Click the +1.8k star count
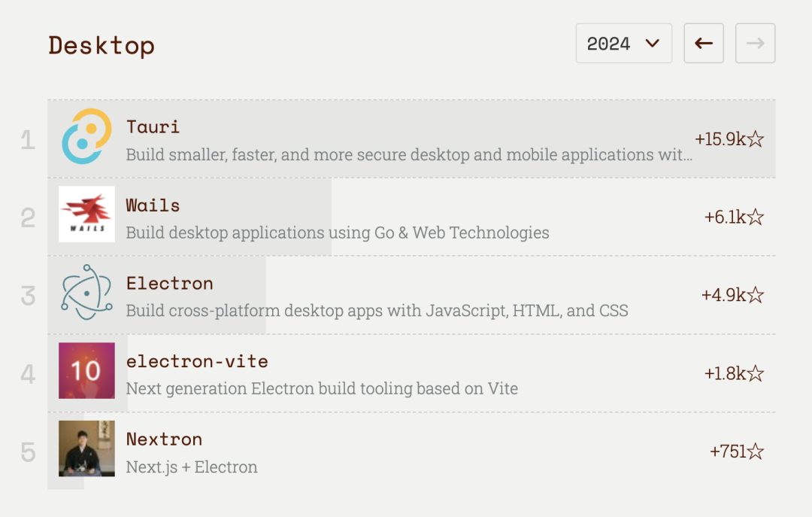This screenshot has height=517, width=812. pos(725,373)
